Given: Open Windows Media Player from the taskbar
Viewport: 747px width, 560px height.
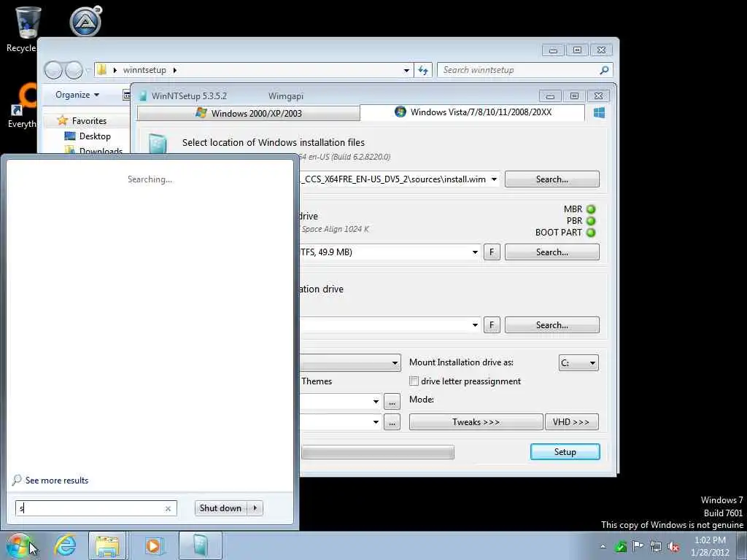Looking at the screenshot, I should [x=153, y=545].
